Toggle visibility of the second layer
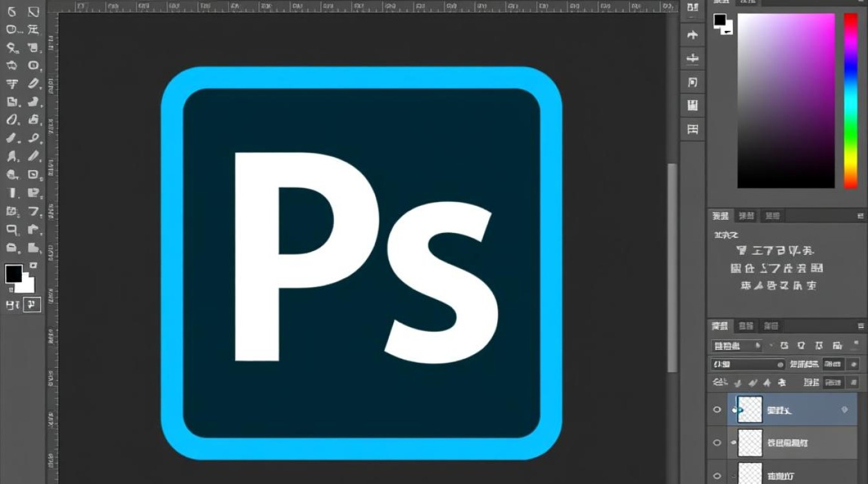 point(717,443)
